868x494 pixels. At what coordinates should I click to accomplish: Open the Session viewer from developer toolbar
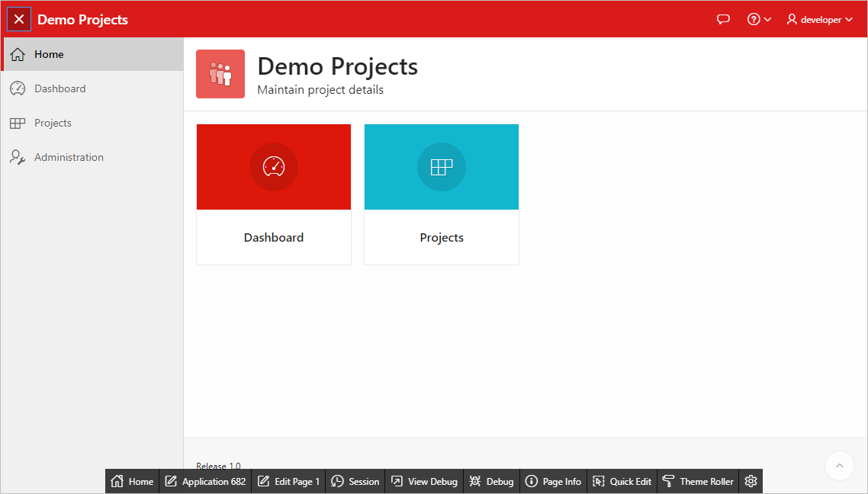coord(355,481)
